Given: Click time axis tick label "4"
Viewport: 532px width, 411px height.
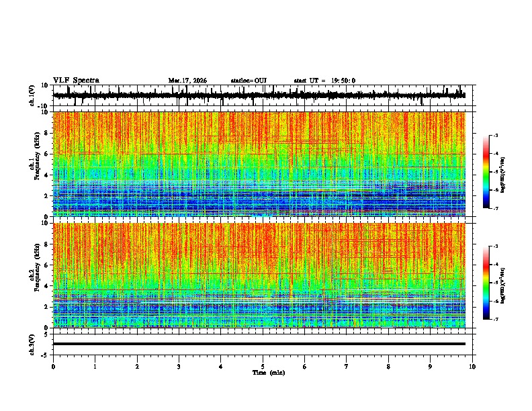Looking at the screenshot, I should tap(221, 367).
